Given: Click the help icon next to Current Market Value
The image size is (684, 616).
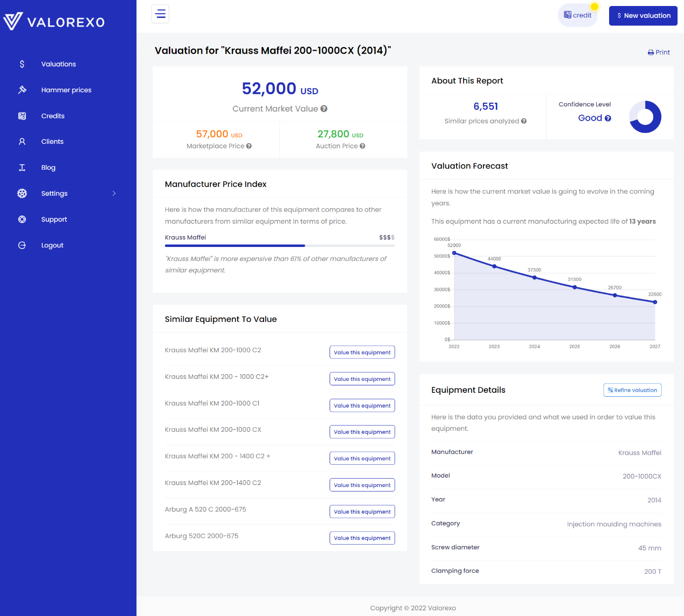Looking at the screenshot, I should tap(324, 109).
